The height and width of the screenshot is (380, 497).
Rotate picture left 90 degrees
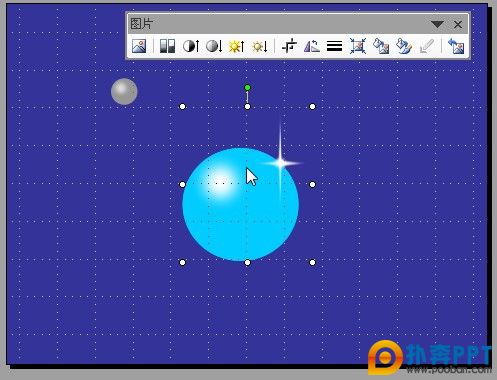(x=312, y=46)
